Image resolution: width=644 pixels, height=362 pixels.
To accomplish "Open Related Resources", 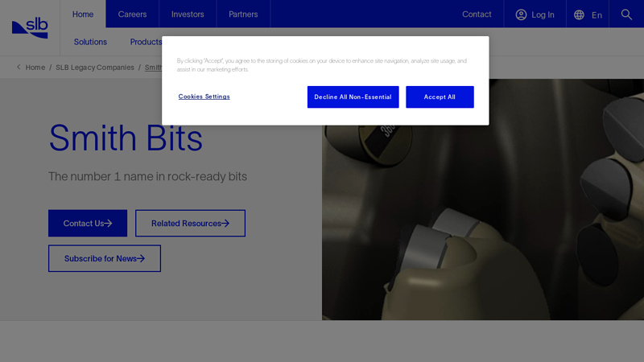I will [x=190, y=224].
